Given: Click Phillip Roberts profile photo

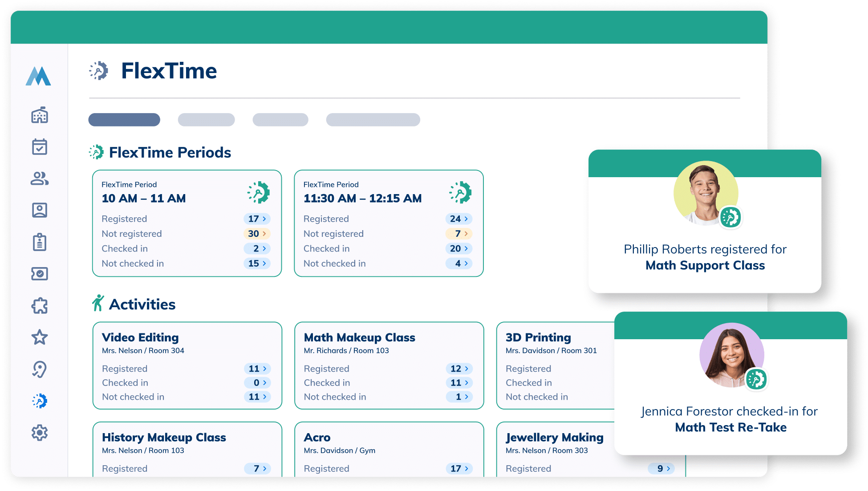Looking at the screenshot, I should point(706,193).
